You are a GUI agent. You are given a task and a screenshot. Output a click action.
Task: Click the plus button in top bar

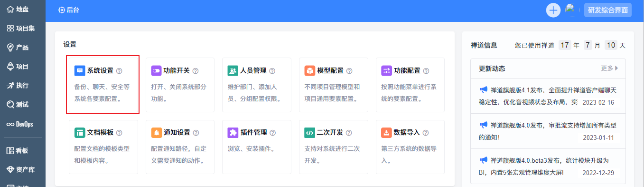pyautogui.click(x=553, y=10)
